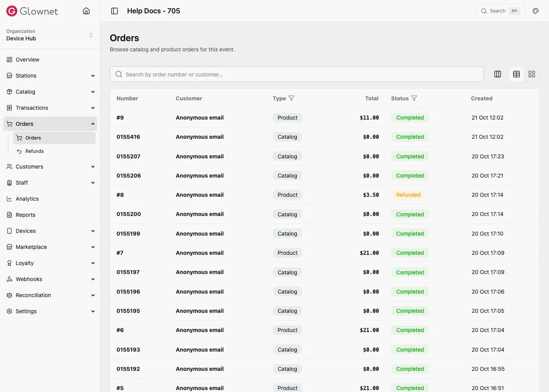Click the Webhooks icon

coord(9,279)
